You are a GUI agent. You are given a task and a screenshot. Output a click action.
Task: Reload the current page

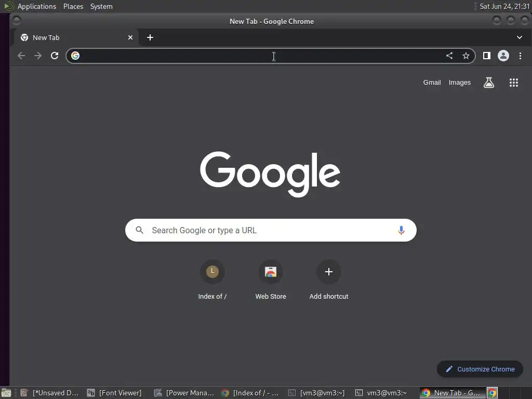[x=55, y=56]
